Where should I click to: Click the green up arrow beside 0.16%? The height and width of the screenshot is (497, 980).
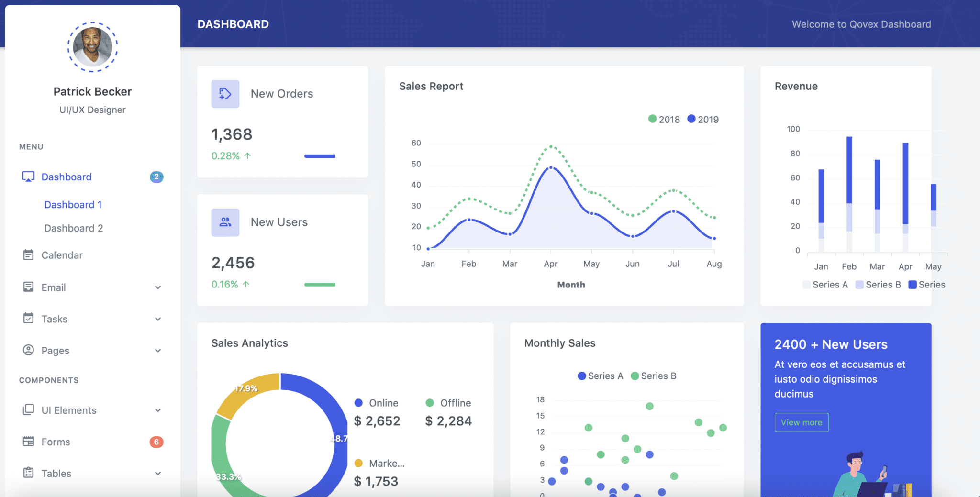246,284
